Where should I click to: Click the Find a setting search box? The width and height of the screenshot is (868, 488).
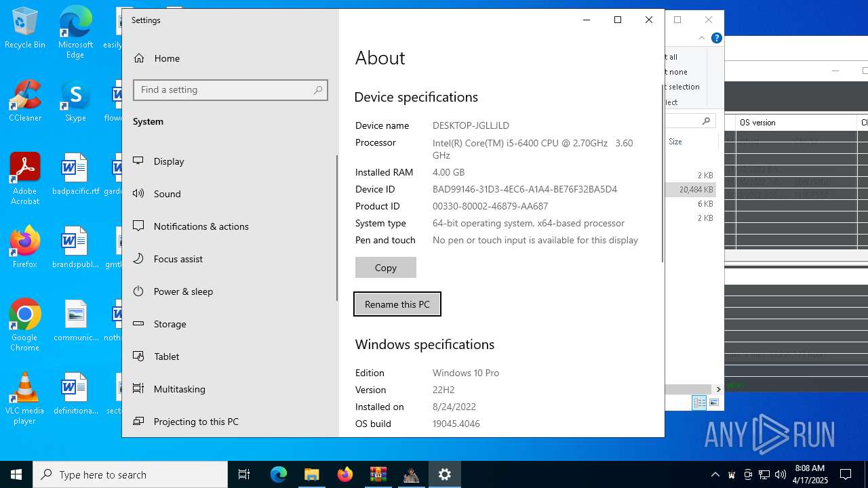[231, 90]
